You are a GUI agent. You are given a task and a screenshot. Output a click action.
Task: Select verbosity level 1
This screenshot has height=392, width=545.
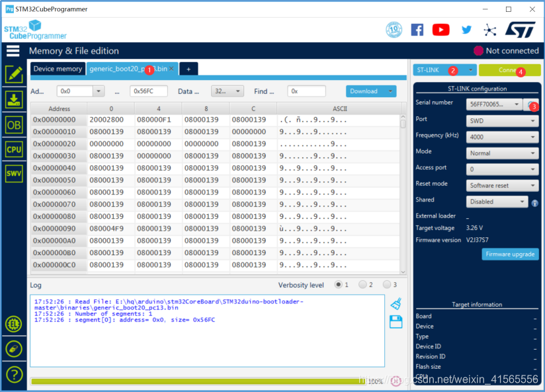tap(338, 285)
